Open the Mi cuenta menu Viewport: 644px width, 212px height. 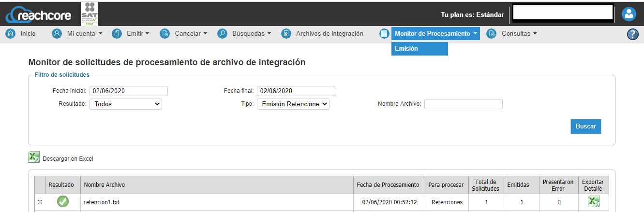tap(85, 34)
